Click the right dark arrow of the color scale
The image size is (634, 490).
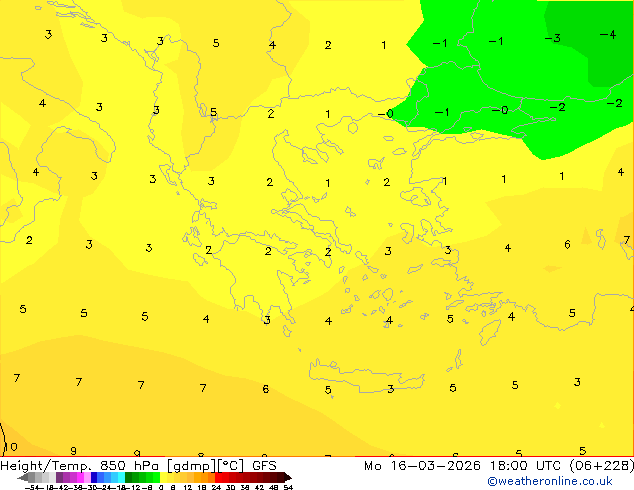(x=288, y=478)
